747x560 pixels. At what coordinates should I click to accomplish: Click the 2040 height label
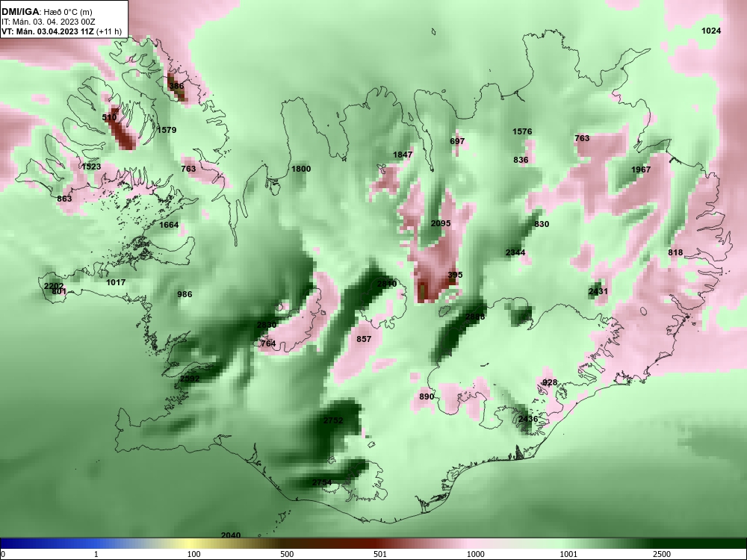point(231,535)
